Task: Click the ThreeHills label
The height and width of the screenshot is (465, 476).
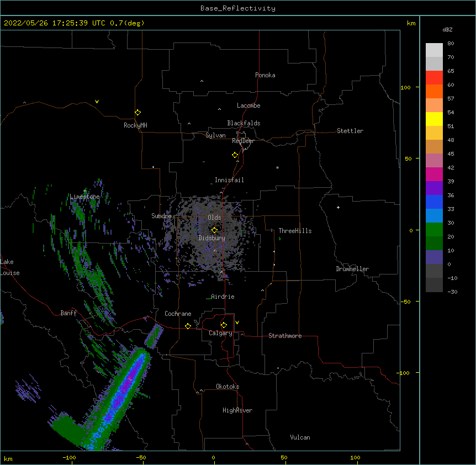Action: click(295, 231)
